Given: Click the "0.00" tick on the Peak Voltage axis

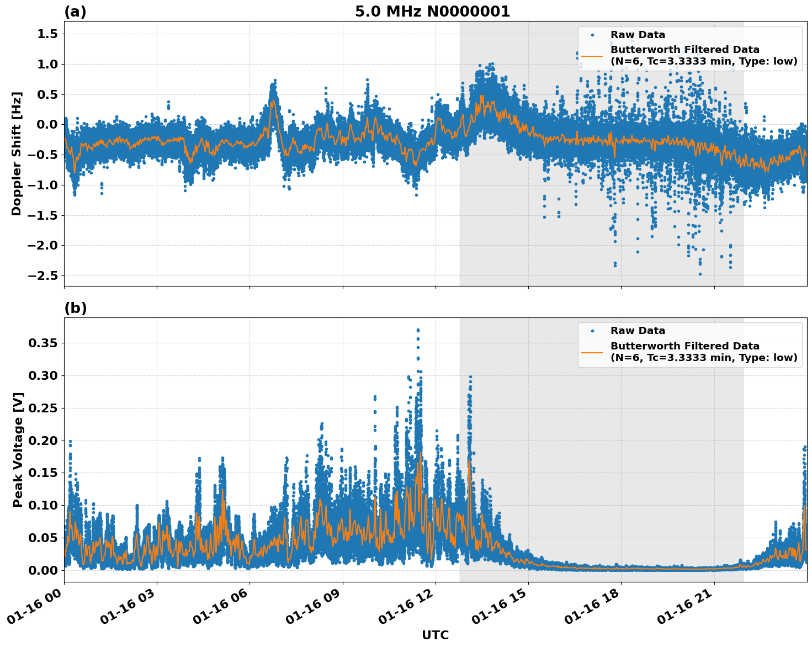Looking at the screenshot, I should (43, 570).
